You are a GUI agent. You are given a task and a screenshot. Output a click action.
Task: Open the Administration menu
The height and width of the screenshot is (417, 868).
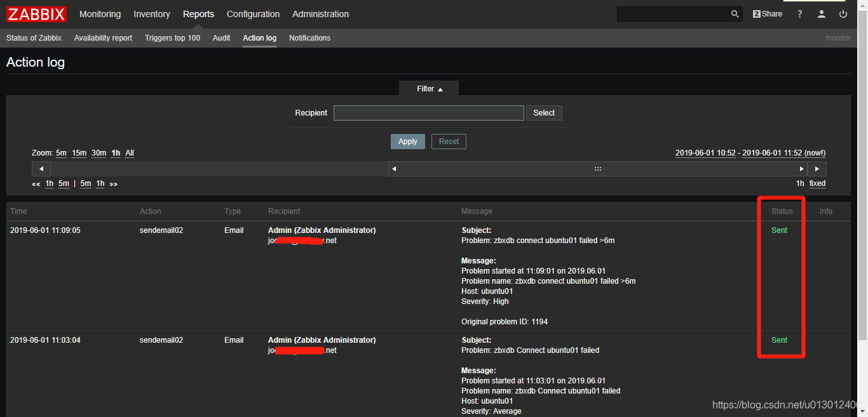320,14
